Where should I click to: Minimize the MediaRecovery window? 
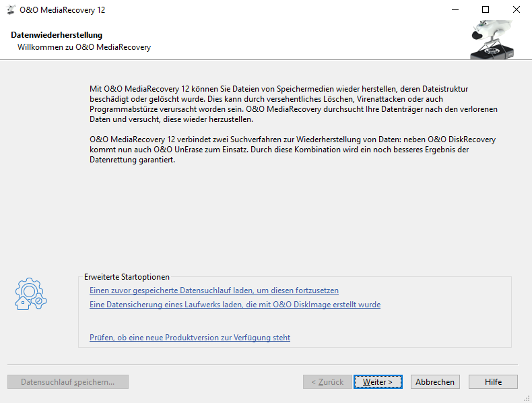pos(455,10)
